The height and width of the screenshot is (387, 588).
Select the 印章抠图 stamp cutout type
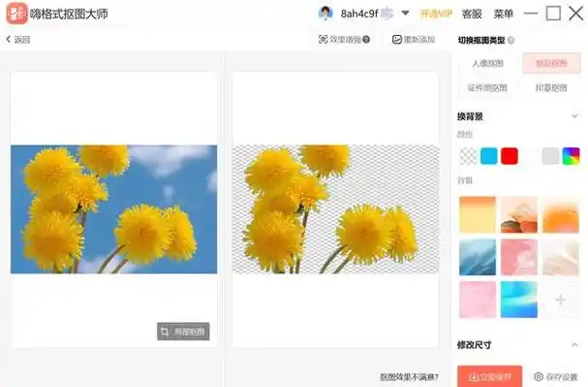pos(551,88)
